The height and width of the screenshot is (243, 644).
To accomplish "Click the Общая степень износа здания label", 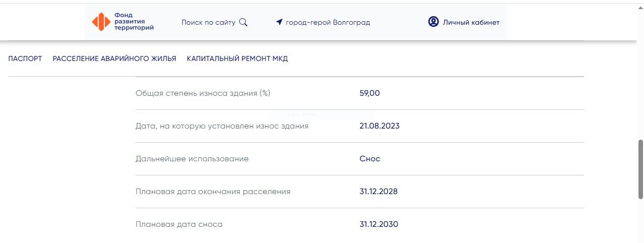I will pos(206,93).
